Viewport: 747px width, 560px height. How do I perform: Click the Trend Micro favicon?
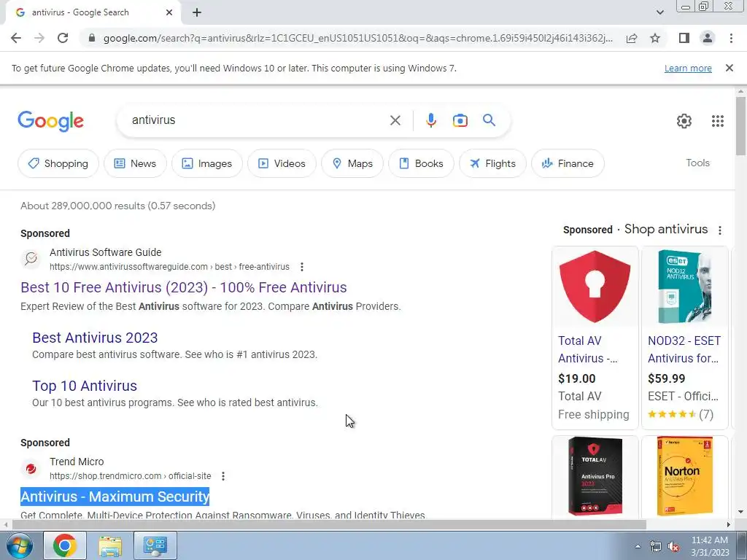[x=31, y=469]
